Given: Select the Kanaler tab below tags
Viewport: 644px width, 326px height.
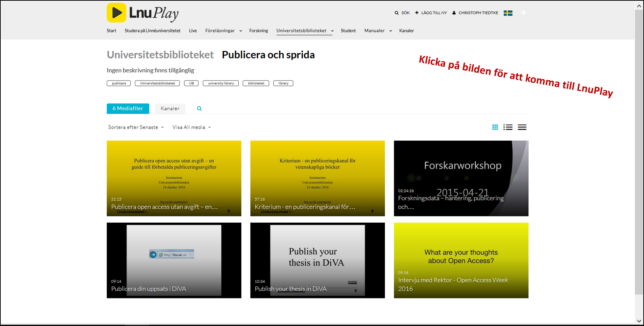Looking at the screenshot, I should (x=170, y=108).
